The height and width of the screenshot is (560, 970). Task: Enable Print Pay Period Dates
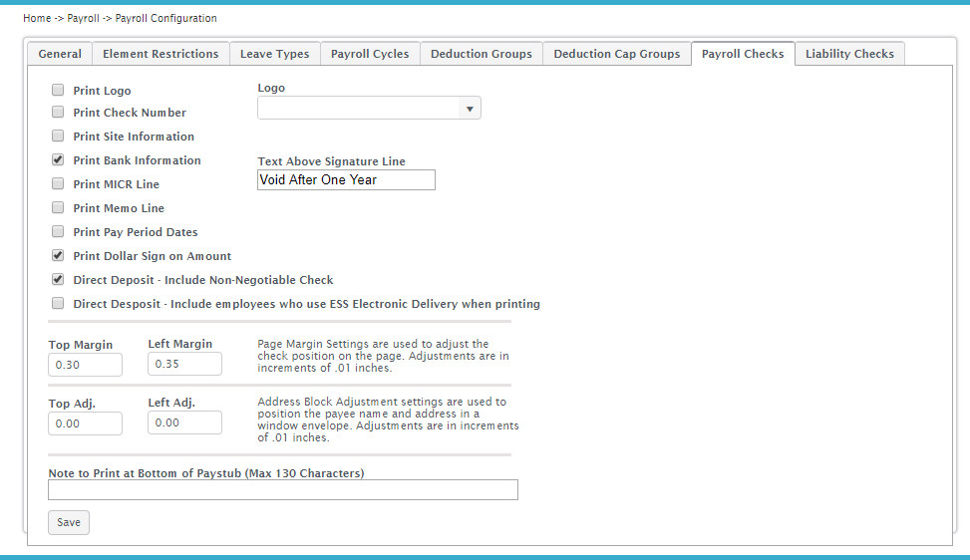pyautogui.click(x=58, y=231)
